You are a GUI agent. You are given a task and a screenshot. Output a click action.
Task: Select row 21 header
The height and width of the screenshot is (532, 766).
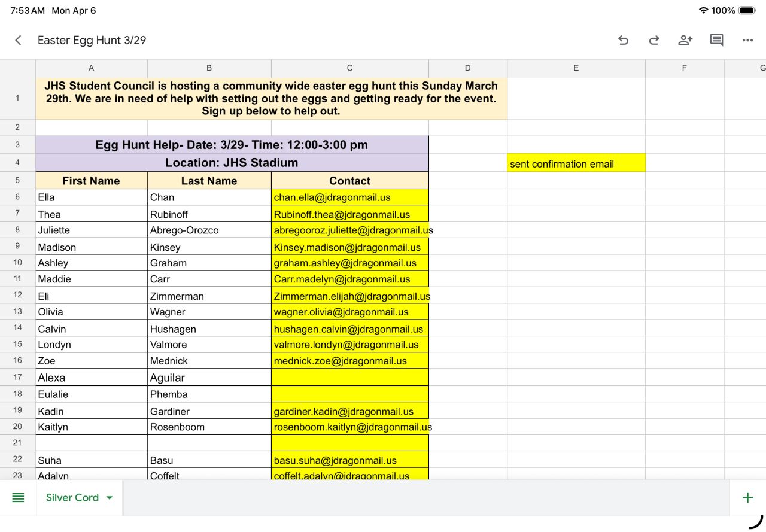pos(18,443)
